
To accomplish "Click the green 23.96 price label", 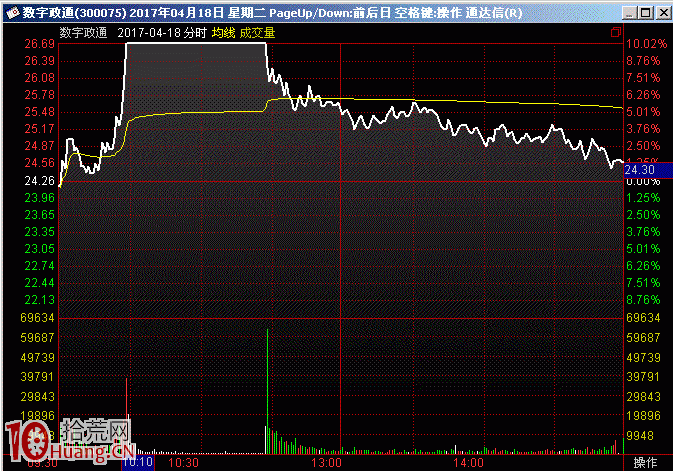I will [x=39, y=198].
